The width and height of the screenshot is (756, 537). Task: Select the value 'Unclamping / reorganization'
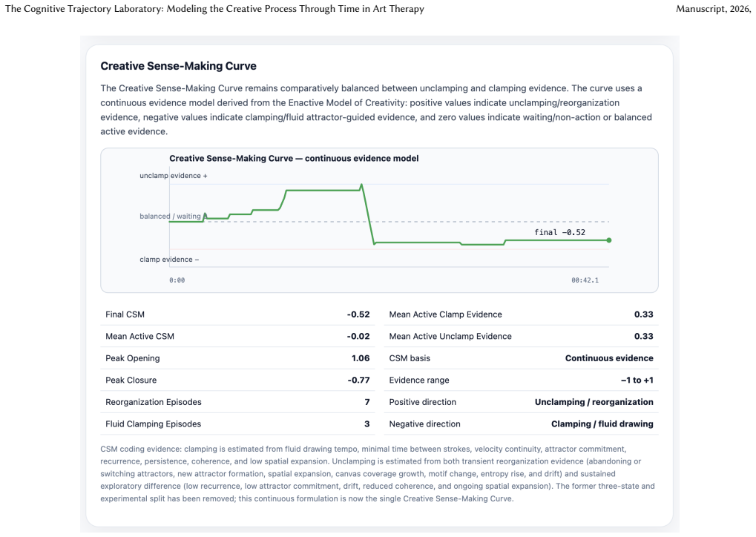click(594, 402)
